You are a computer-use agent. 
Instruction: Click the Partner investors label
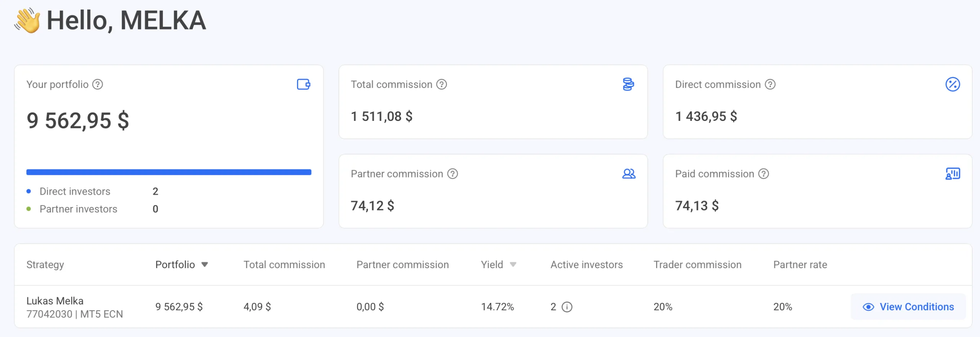pyautogui.click(x=78, y=209)
